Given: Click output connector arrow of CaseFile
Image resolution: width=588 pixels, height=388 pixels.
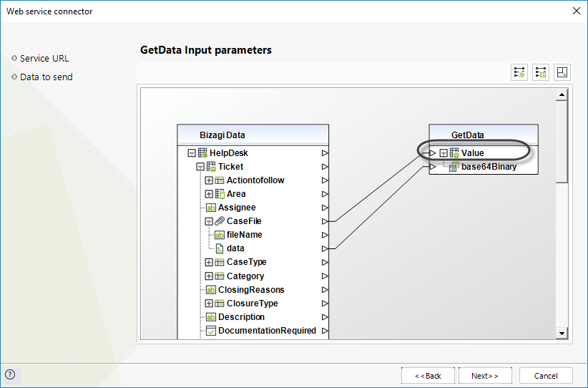Looking at the screenshot, I should [x=325, y=221].
